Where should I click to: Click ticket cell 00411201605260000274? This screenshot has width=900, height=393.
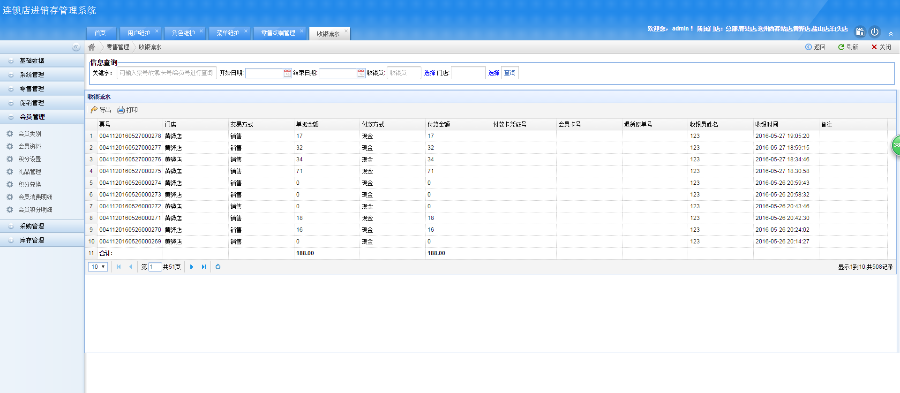[130, 182]
